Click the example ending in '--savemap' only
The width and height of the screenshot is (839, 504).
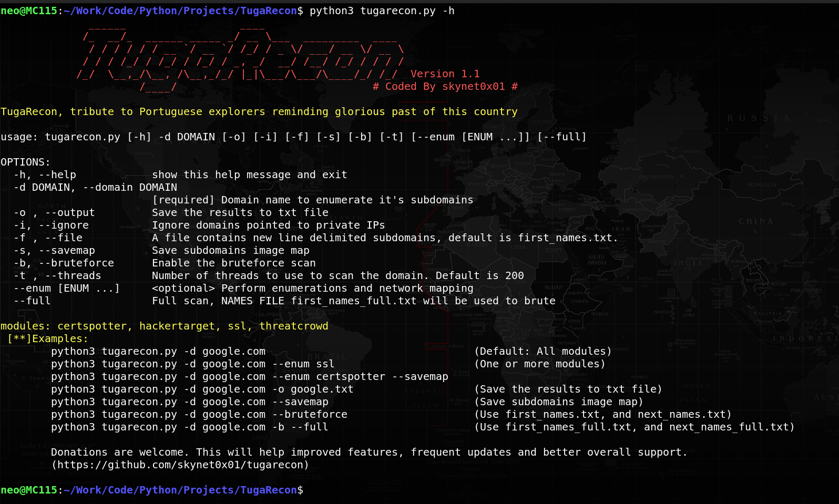[x=190, y=402]
